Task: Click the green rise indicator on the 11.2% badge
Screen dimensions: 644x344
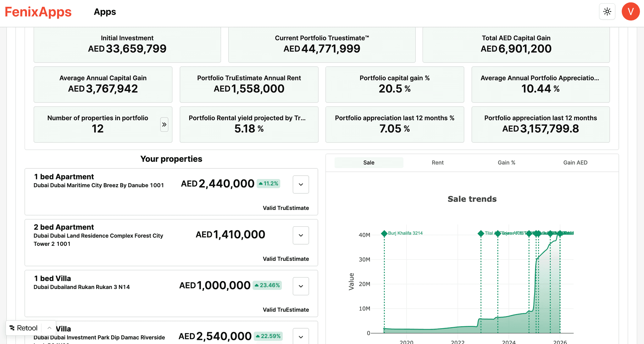Action: 261,183
